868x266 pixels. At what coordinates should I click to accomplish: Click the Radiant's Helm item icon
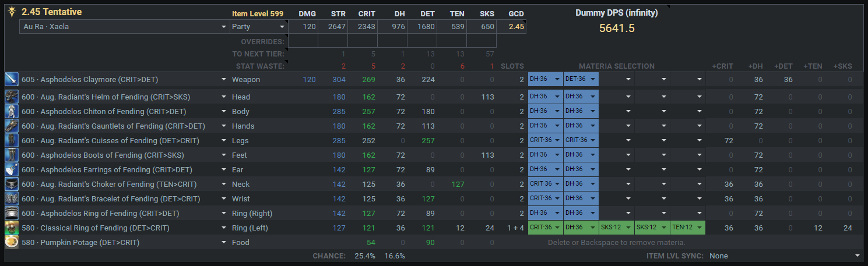[12, 97]
